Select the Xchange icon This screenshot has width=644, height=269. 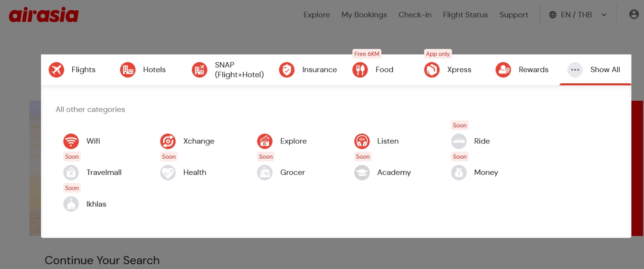[x=168, y=141]
